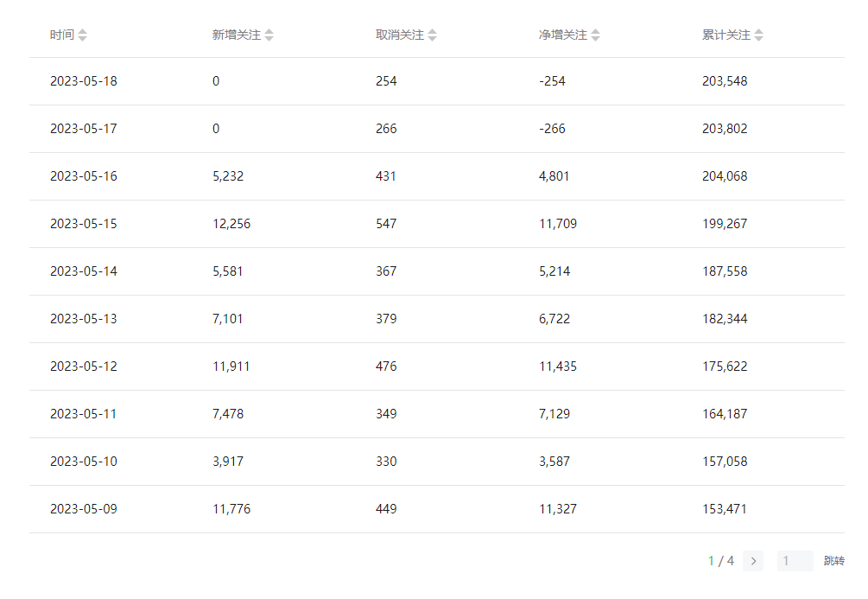This screenshot has width=868, height=599.
Task: Select the 2023-05-18 row date
Action: tap(83, 81)
